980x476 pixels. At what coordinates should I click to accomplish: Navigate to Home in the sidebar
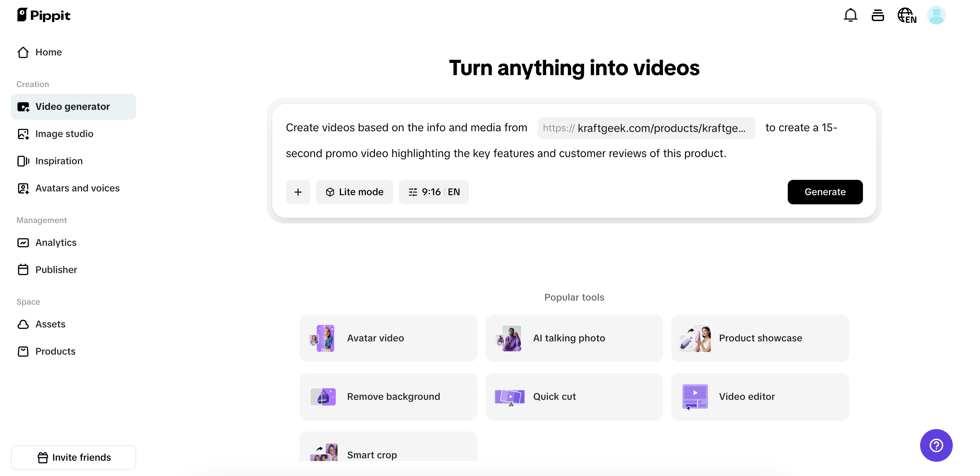pyautogui.click(x=48, y=52)
